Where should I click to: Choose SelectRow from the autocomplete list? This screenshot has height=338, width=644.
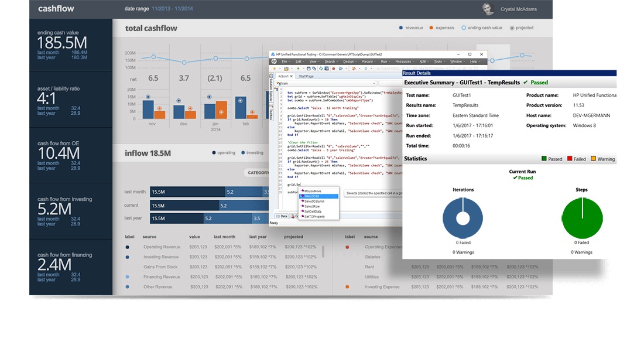coord(311,206)
